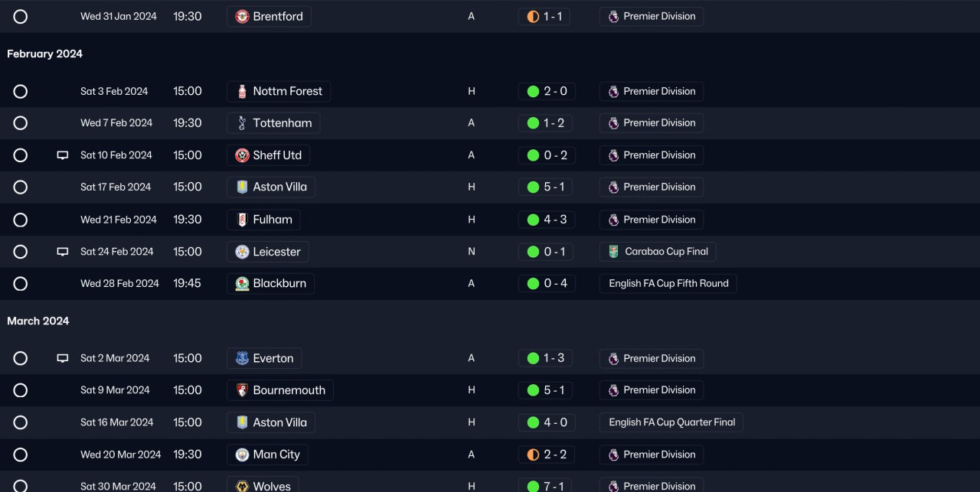Image resolution: width=980 pixels, height=492 pixels.
Task: Select radio circle for Aston Villa 17 Feb
Action: tap(21, 187)
